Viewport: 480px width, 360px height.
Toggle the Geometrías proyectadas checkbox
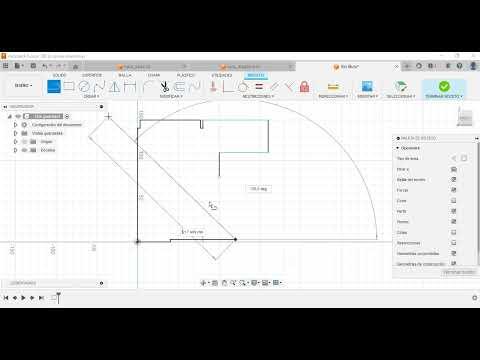(x=453, y=253)
